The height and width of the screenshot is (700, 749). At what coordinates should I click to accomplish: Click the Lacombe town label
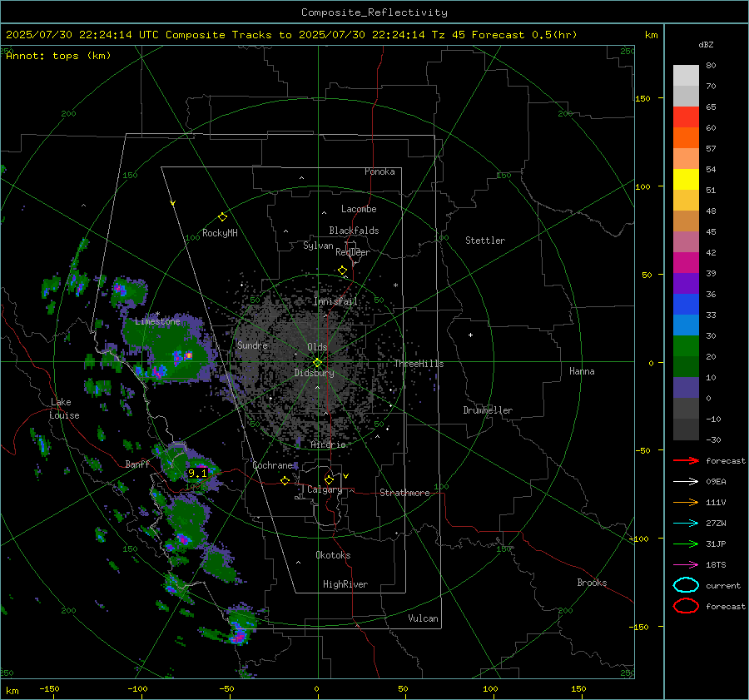[x=359, y=209]
